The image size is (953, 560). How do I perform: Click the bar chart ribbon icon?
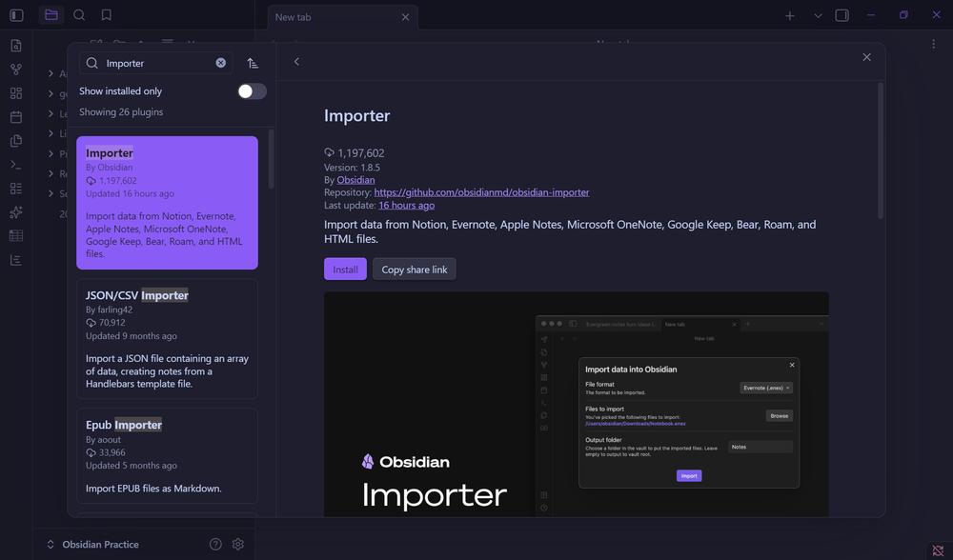(16, 260)
